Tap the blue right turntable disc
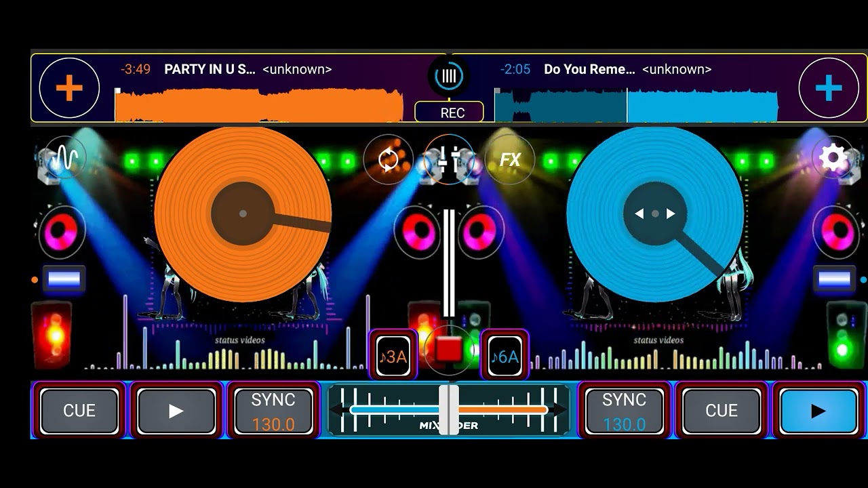 coord(655,213)
